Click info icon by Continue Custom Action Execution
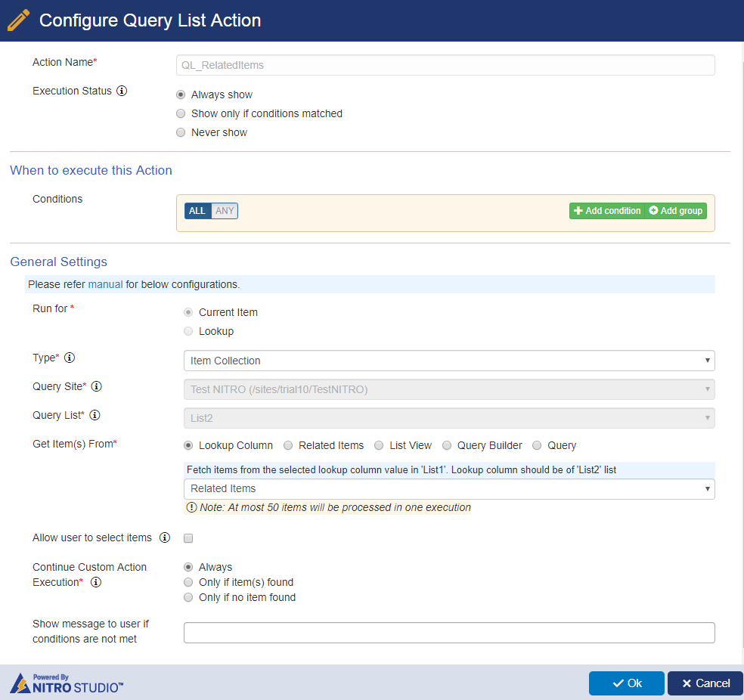The height and width of the screenshot is (700, 744). pos(96,582)
